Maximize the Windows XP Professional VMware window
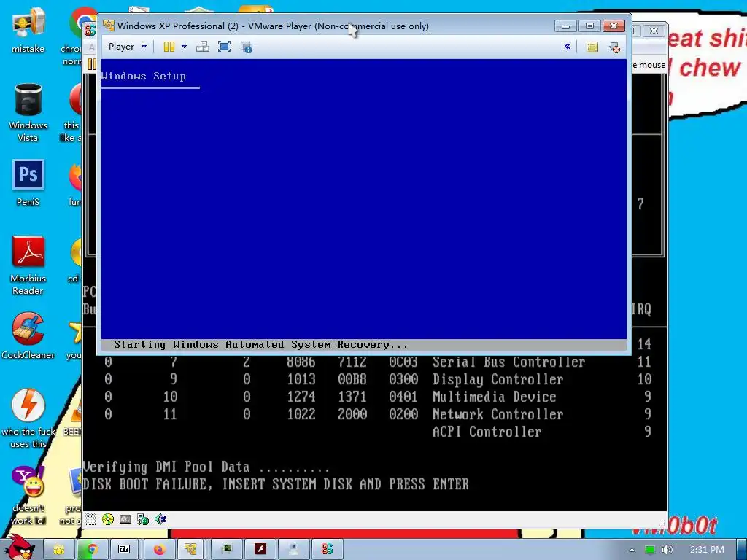 589,26
